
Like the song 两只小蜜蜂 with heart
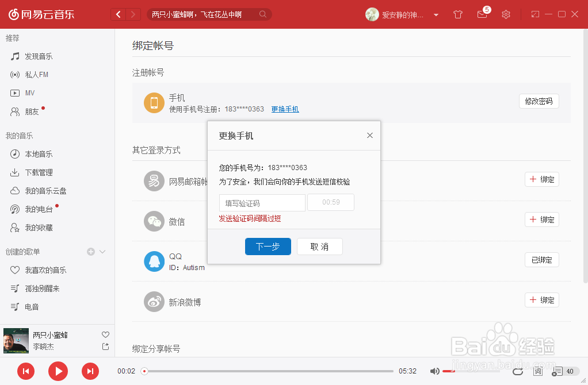[x=105, y=334]
